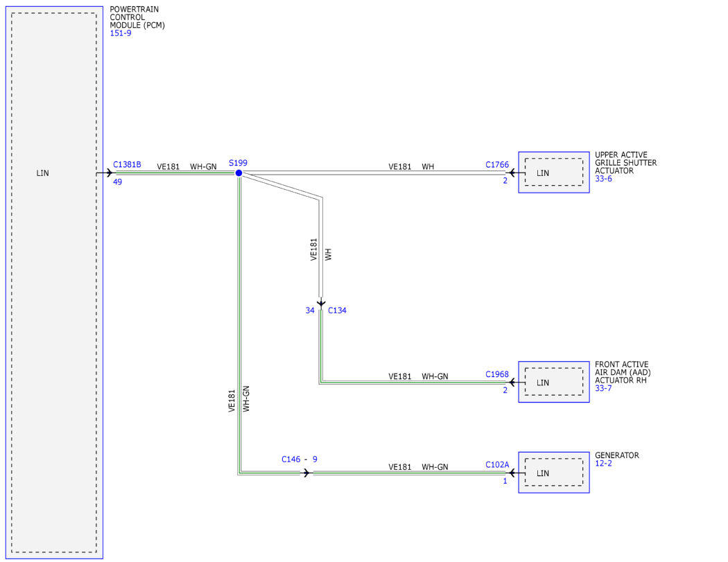728x562 pixels.
Task: Select the Front Active Air Dam Actuator RH title
Action: pos(623,372)
